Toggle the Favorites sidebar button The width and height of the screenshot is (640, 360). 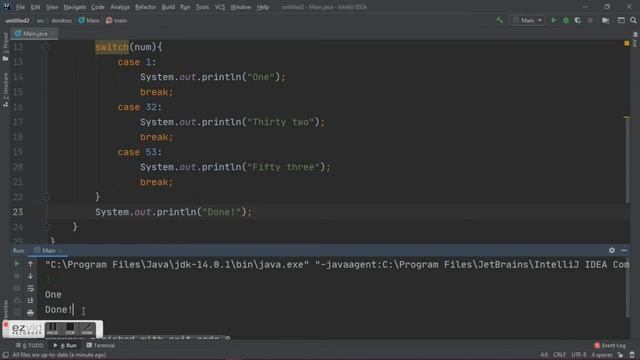point(5,309)
